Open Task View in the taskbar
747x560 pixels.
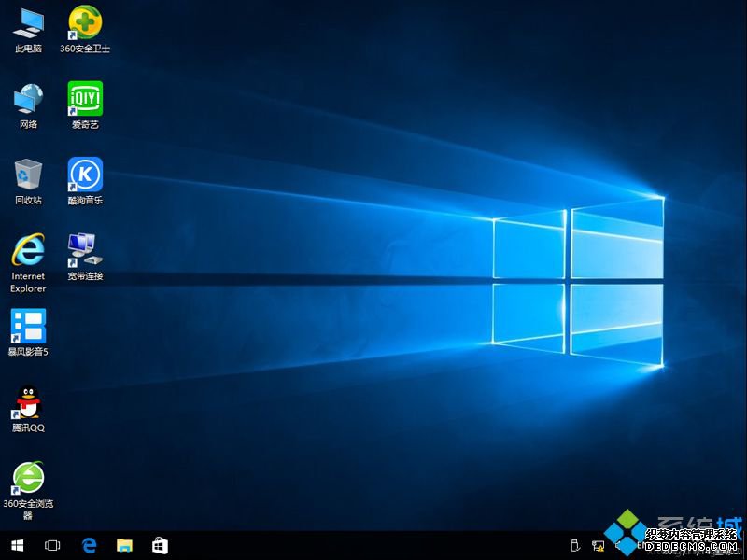click(52, 545)
